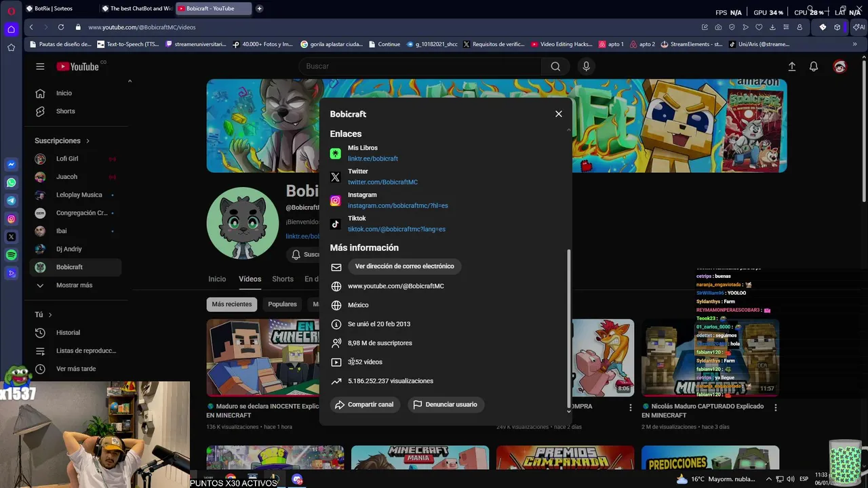This screenshot has height=488, width=868.
Task: Click the Linktree icon beside Mis Libros
Action: (x=335, y=153)
